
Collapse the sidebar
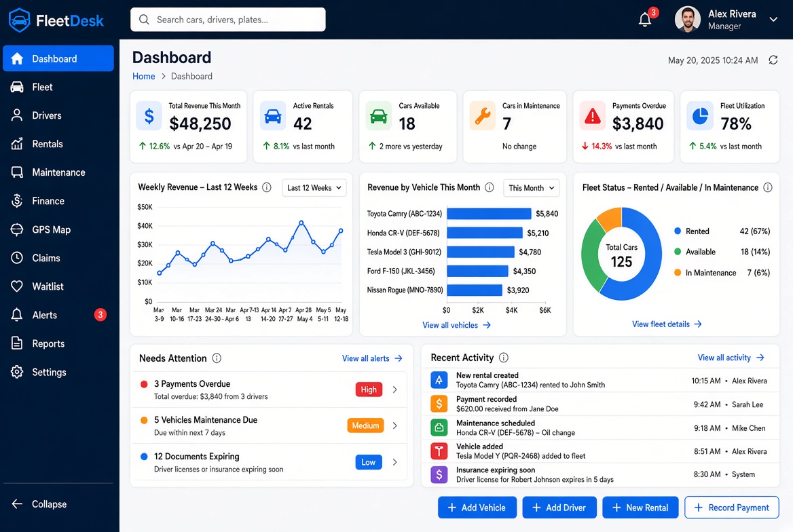(39, 503)
